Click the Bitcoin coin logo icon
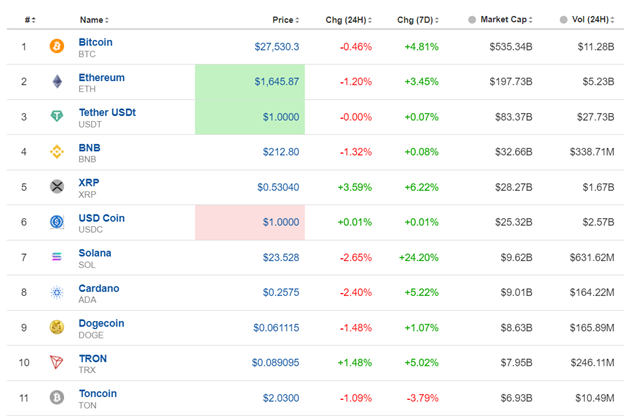 click(x=56, y=46)
